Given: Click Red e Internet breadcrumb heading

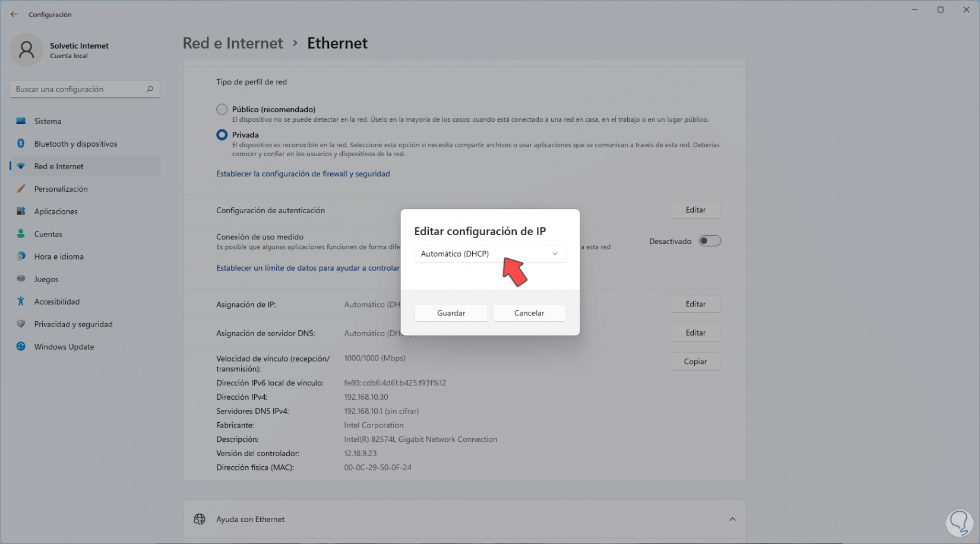Looking at the screenshot, I should tap(233, 43).
